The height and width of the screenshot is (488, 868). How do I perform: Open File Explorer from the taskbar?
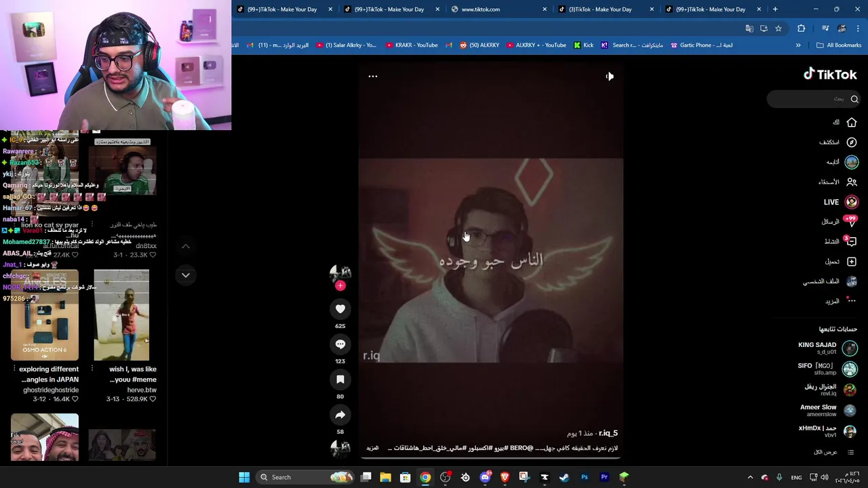click(385, 477)
